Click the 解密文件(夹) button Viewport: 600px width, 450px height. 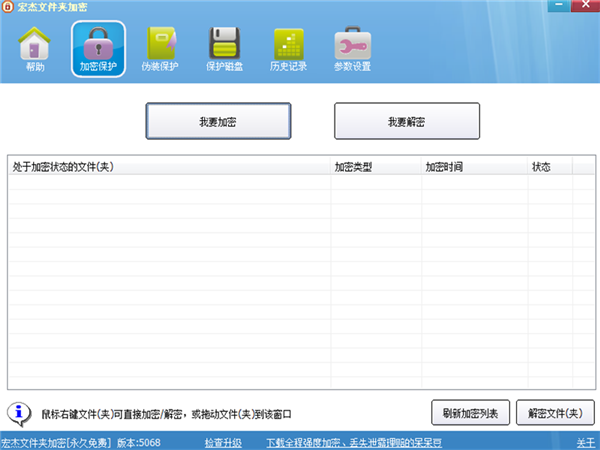(x=555, y=412)
